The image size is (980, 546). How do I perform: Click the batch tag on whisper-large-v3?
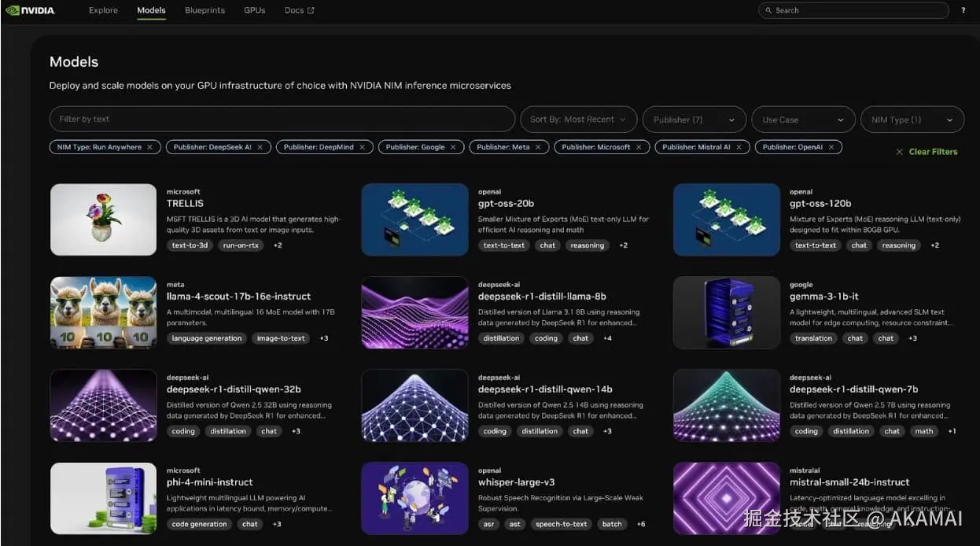612,524
